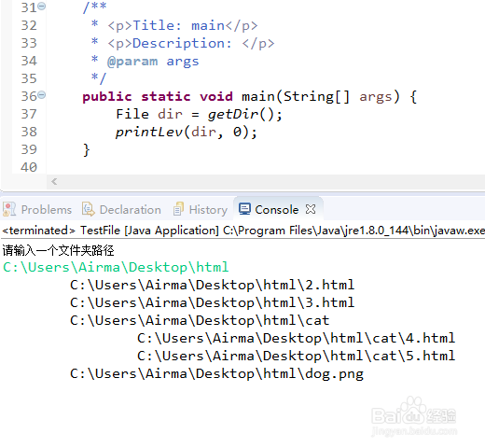Click the History tab icon
485x448 pixels.
click(178, 209)
